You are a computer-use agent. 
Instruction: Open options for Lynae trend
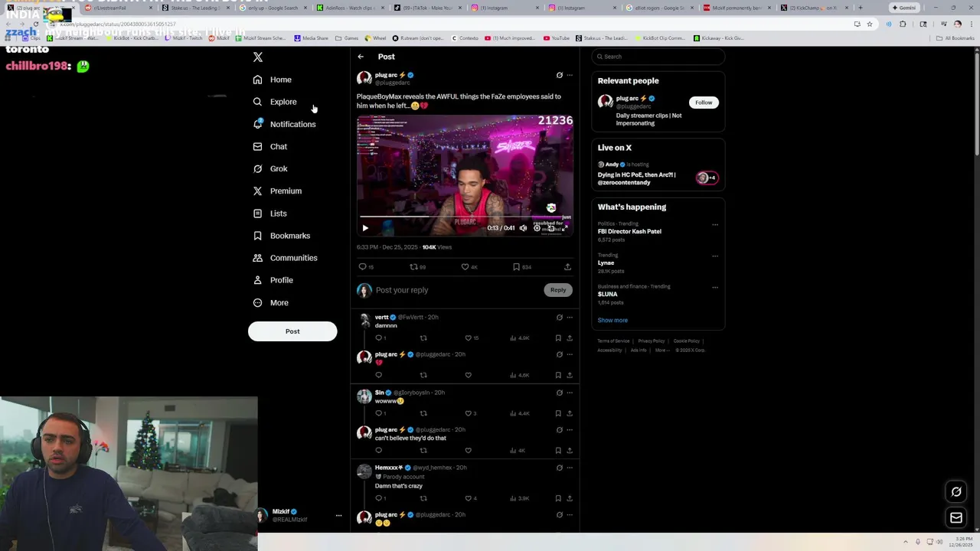[715, 256]
